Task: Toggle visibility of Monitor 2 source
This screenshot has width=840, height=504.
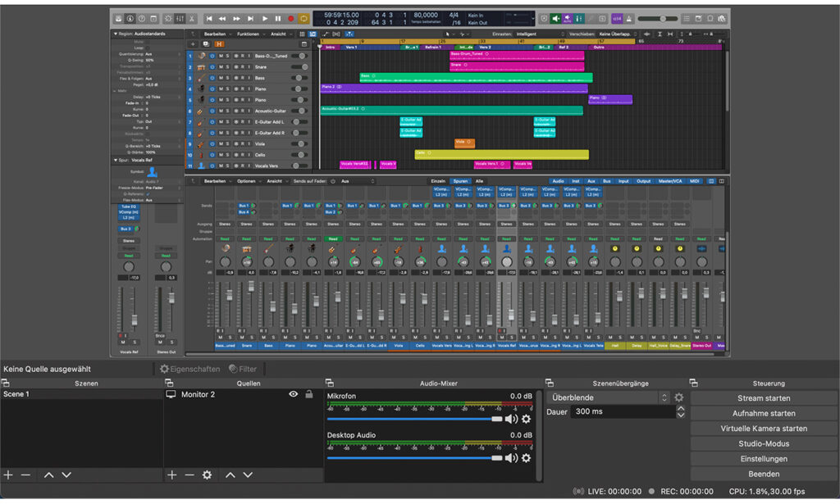Action: click(x=293, y=394)
